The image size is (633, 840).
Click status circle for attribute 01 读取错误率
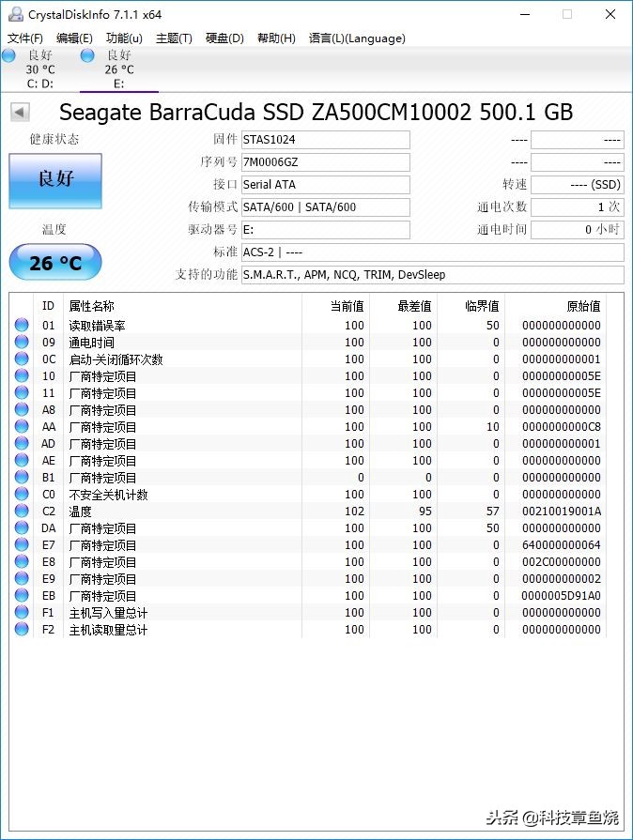pyautogui.click(x=22, y=325)
